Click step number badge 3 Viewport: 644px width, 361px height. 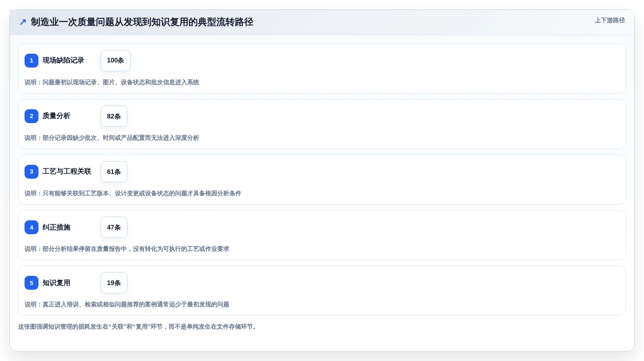[32, 172]
